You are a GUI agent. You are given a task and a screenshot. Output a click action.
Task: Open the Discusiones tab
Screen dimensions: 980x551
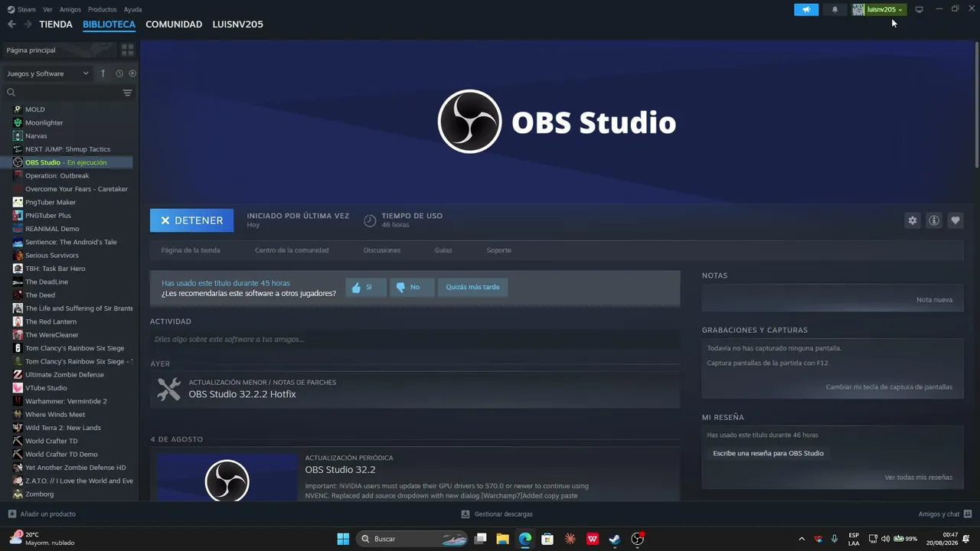coord(382,250)
